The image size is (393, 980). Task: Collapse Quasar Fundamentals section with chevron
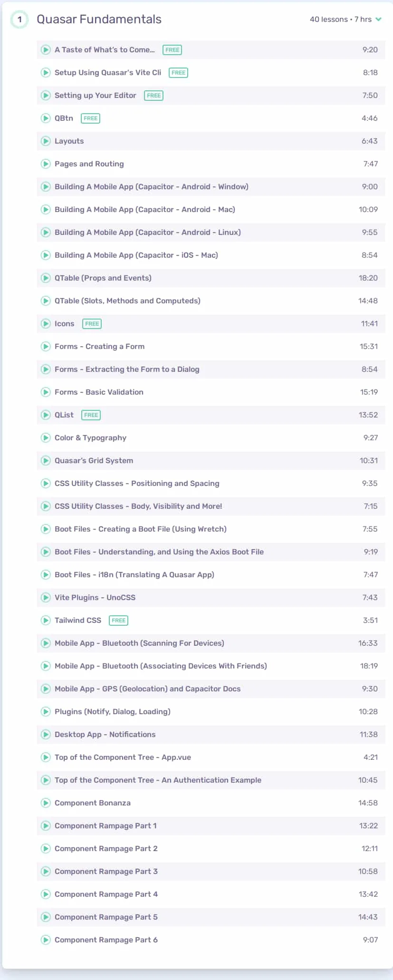379,19
